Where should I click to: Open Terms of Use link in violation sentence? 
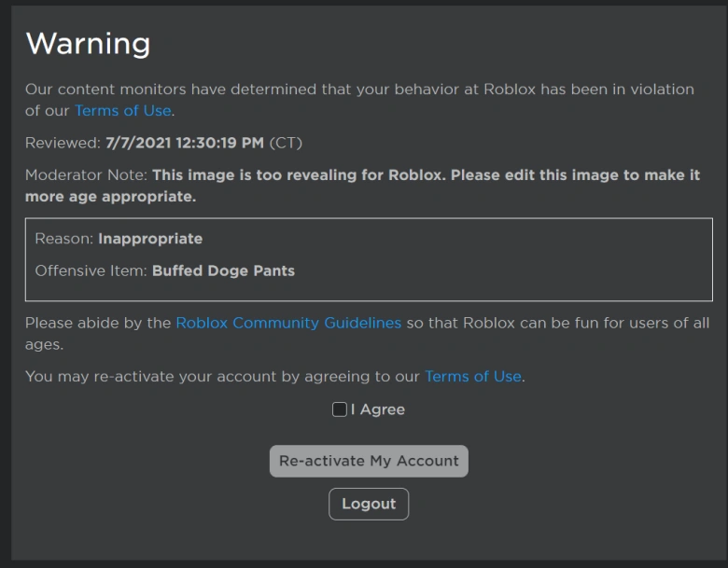tap(123, 110)
